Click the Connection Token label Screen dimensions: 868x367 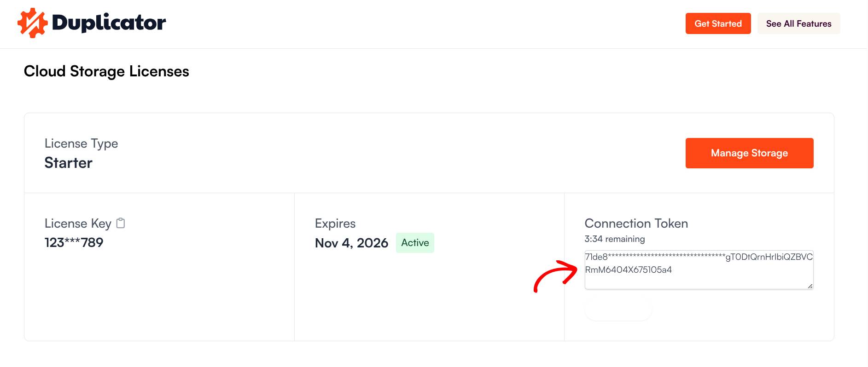(x=636, y=224)
